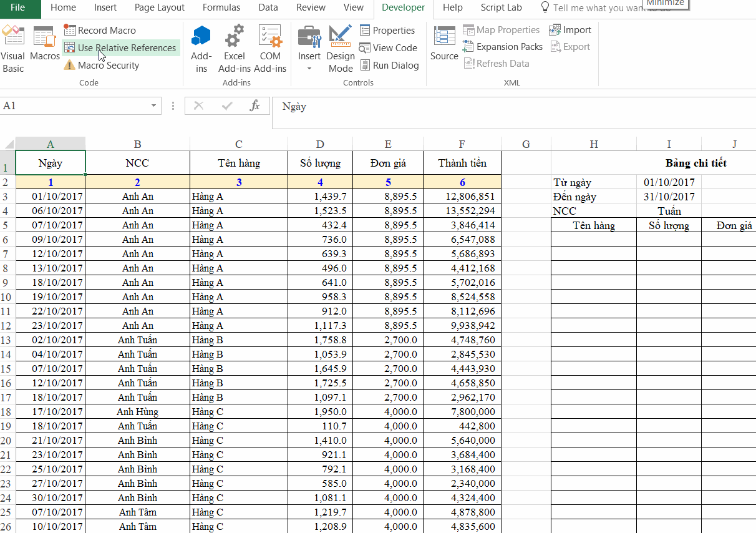
Task: Select the cell with 1,439.7
Action: [320, 197]
